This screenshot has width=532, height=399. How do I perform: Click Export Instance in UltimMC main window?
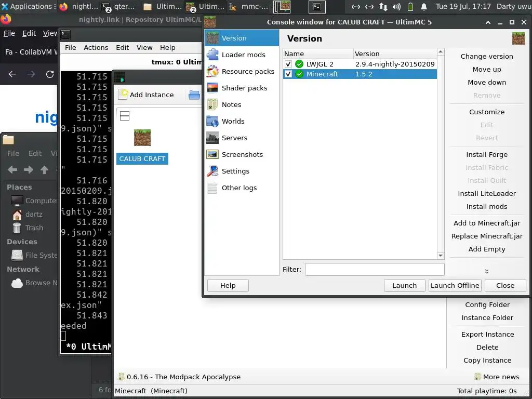[487, 334]
